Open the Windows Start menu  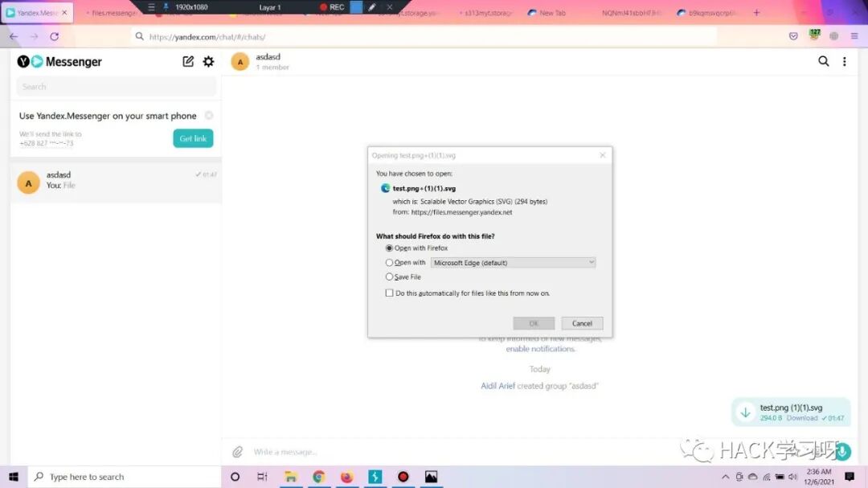point(14,477)
